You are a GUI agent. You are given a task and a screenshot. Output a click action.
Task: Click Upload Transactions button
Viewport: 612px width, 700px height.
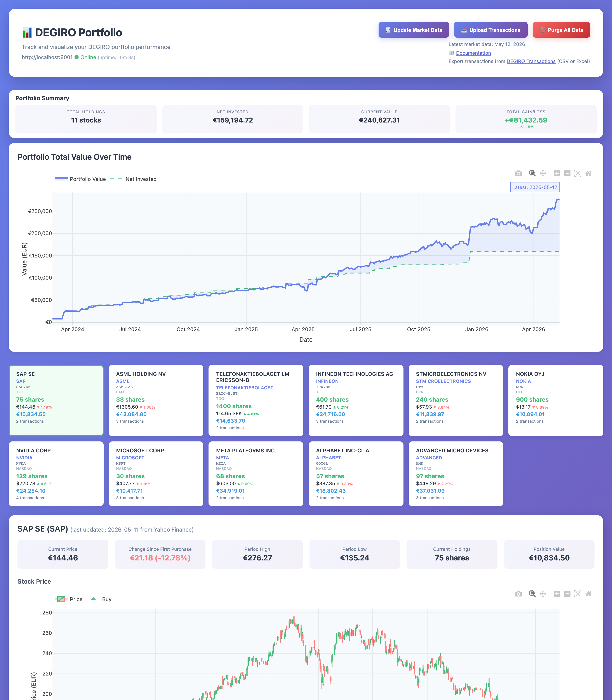(490, 30)
